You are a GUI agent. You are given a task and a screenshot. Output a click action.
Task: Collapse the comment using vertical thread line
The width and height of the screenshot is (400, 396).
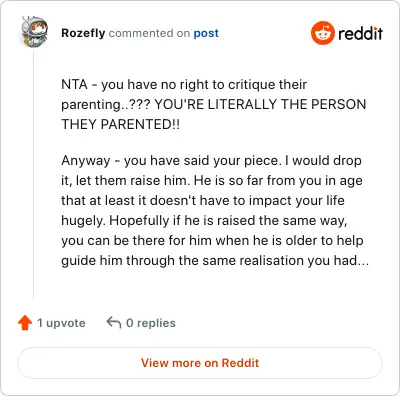point(33,173)
